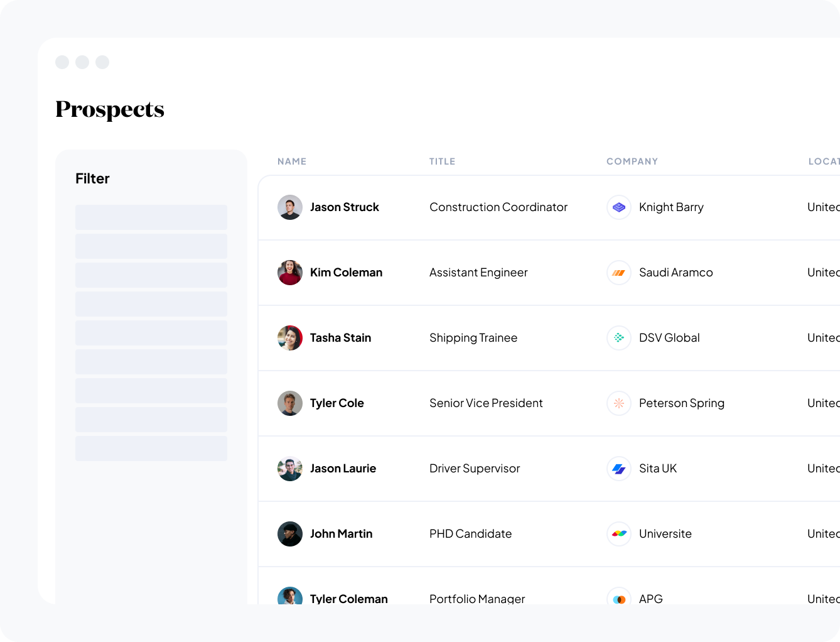
Task: Click the Filter panel heading
Action: coord(92,178)
